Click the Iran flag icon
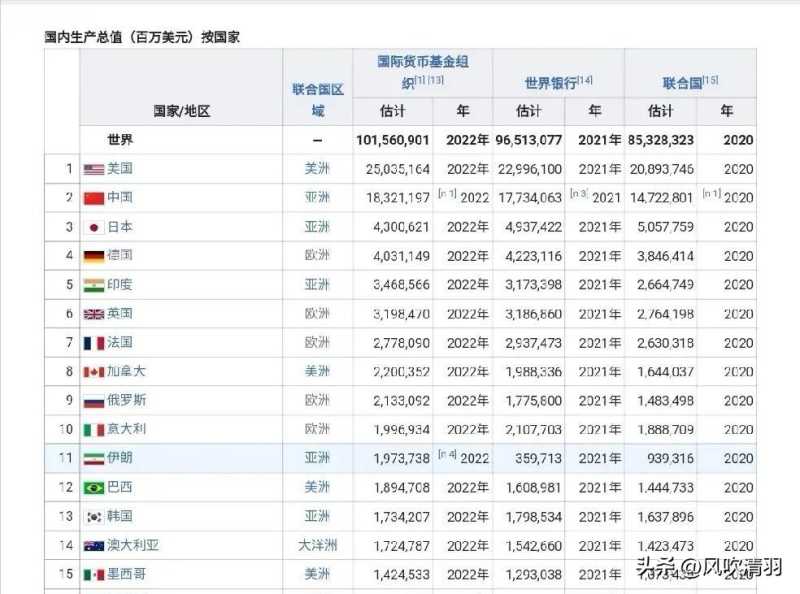 pyautogui.click(x=94, y=459)
